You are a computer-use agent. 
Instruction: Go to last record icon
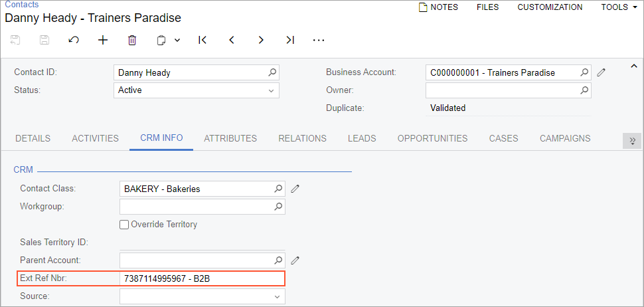coord(290,40)
